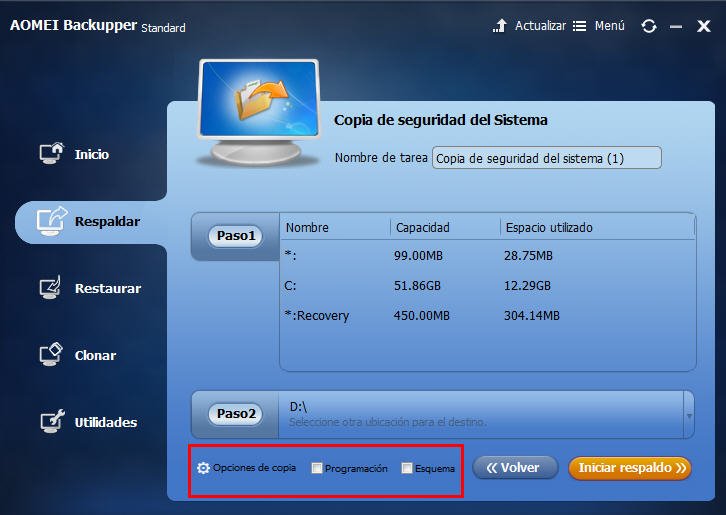Click the 12.29GB used space value
The image size is (726, 515).
point(527,286)
